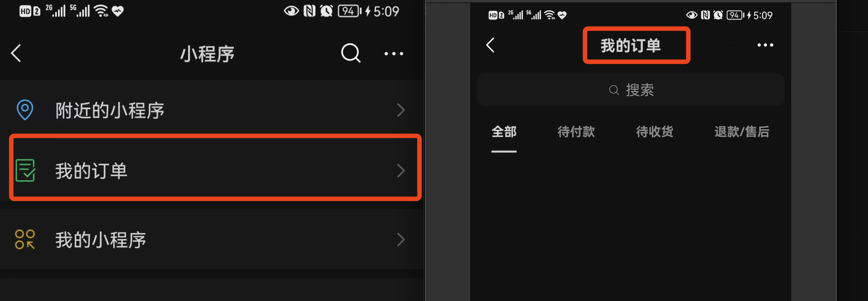
Task: Open the three-dot menu on 我的订单 page
Action: (x=765, y=45)
